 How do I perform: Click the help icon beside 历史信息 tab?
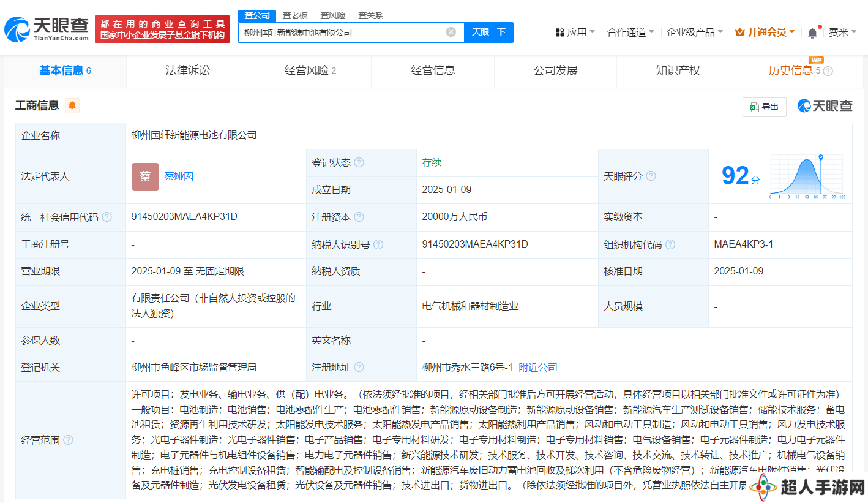pos(828,71)
